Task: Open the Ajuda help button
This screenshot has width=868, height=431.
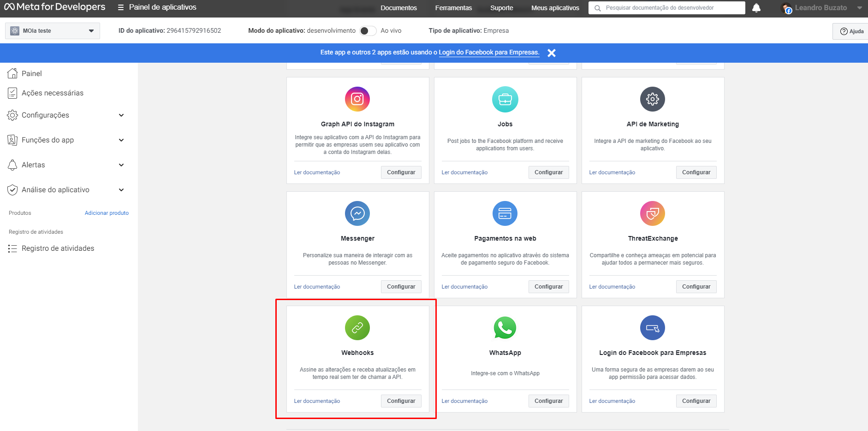Action: coord(851,31)
